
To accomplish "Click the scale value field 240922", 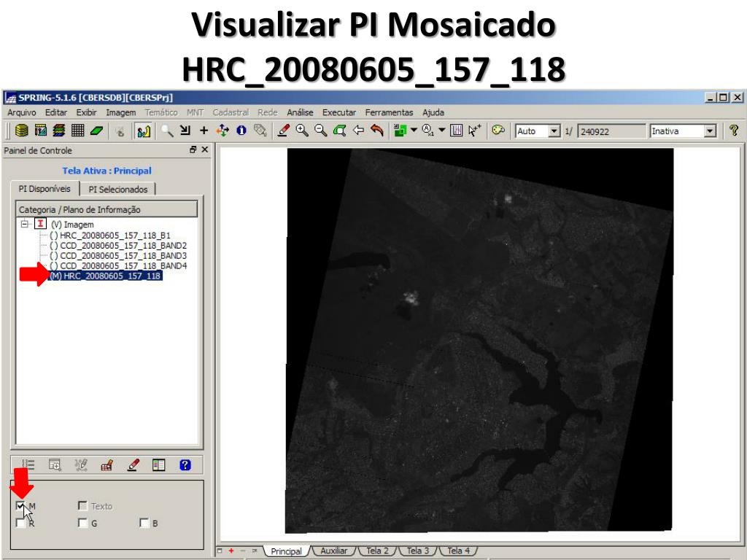I will [611, 131].
